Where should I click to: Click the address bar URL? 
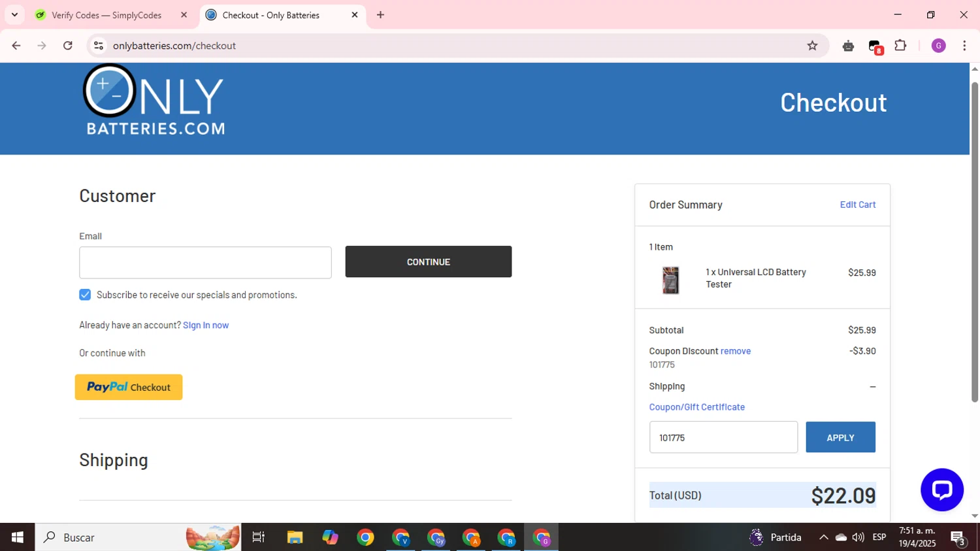[x=174, y=46]
